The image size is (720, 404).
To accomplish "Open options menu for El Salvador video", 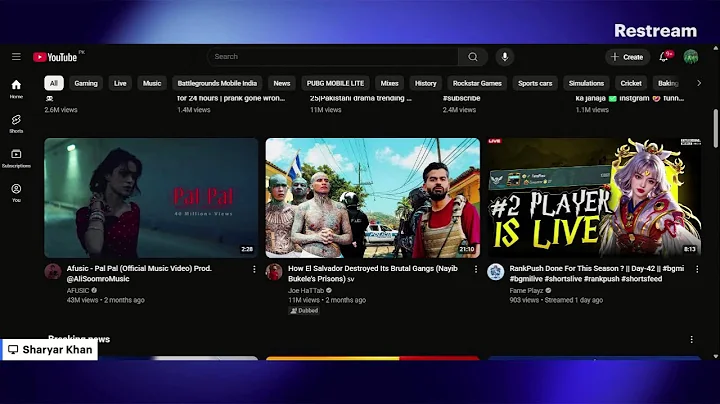I will coord(476,269).
